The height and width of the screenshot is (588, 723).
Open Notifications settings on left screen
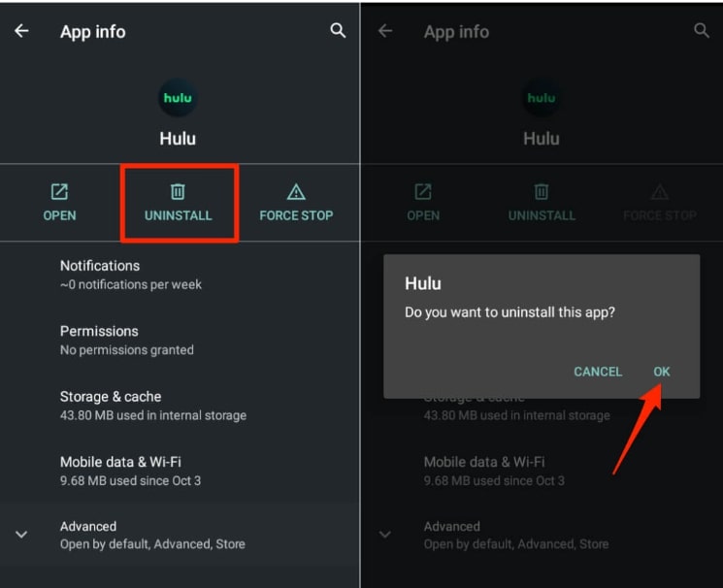tap(180, 275)
